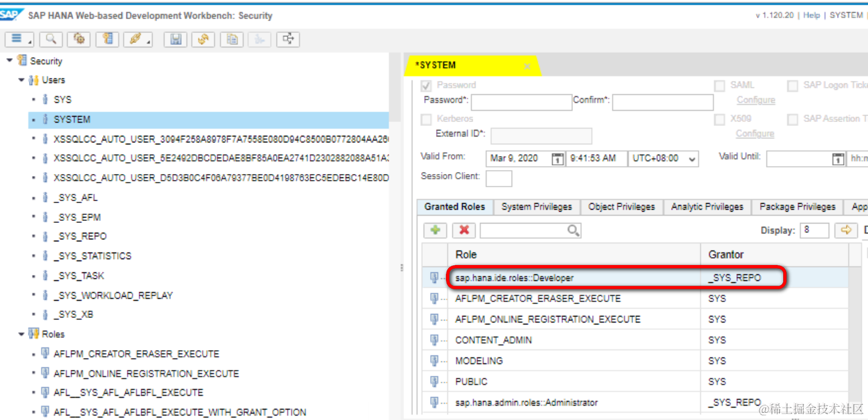
Task: Click the refresh arrows toolbar icon
Action: pos(203,39)
